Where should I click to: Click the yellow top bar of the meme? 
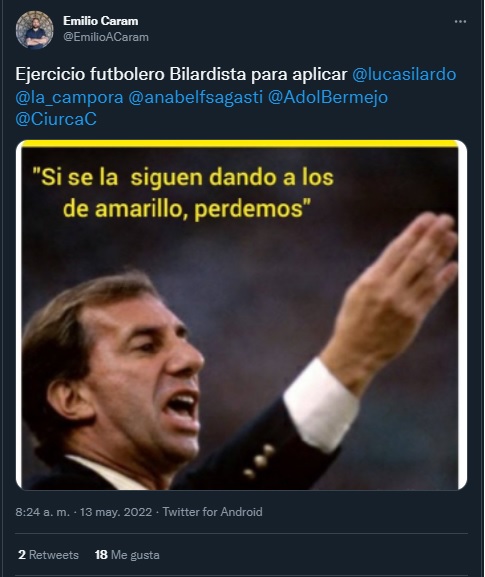[240, 144]
